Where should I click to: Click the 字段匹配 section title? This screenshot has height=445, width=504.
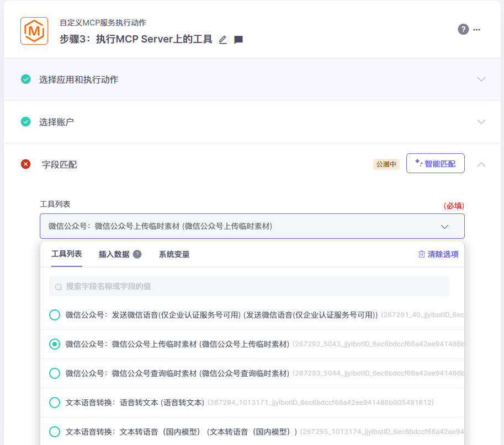pos(60,165)
